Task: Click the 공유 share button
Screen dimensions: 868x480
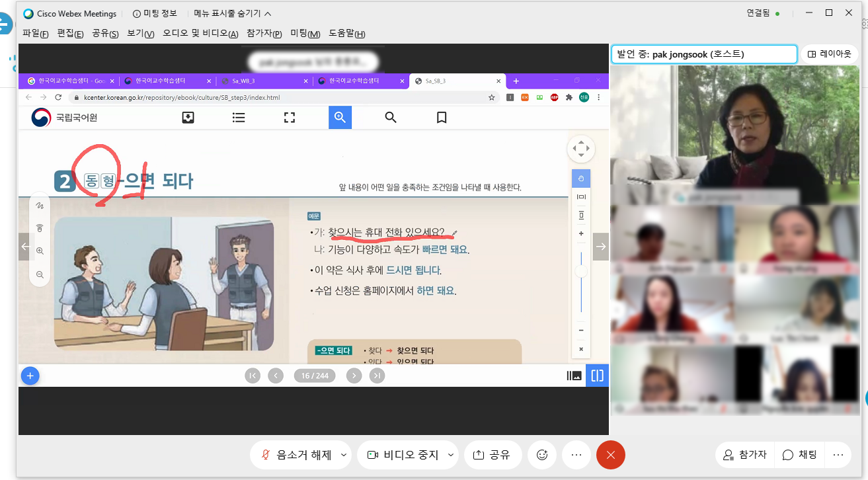Action: coord(493,455)
